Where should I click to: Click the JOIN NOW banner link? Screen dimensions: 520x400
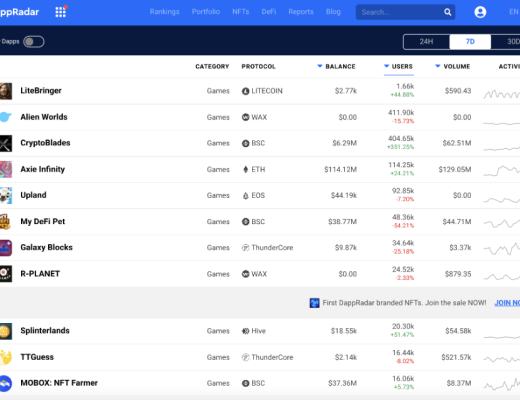507,303
